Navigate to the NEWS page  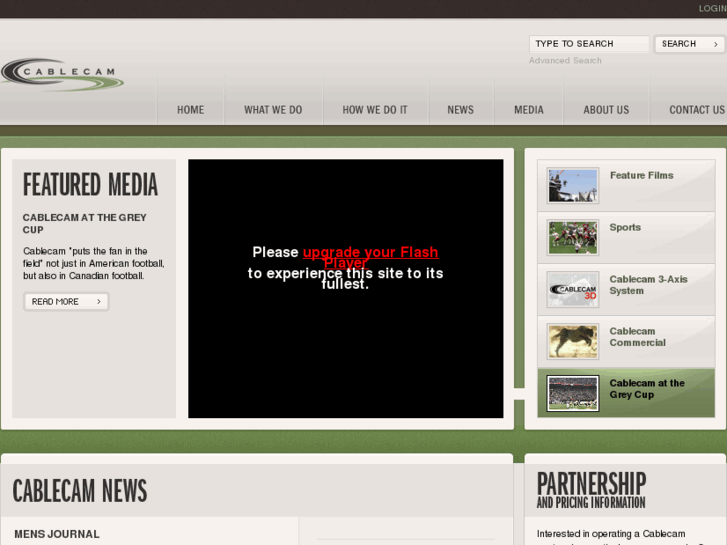tap(460, 110)
